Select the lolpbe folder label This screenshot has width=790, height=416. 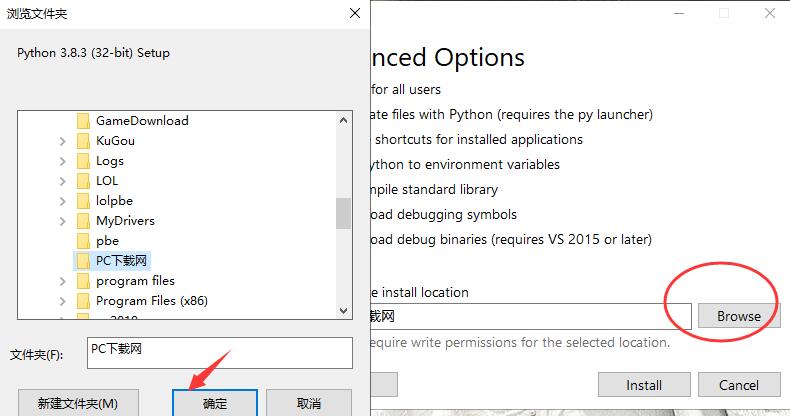pos(114,201)
